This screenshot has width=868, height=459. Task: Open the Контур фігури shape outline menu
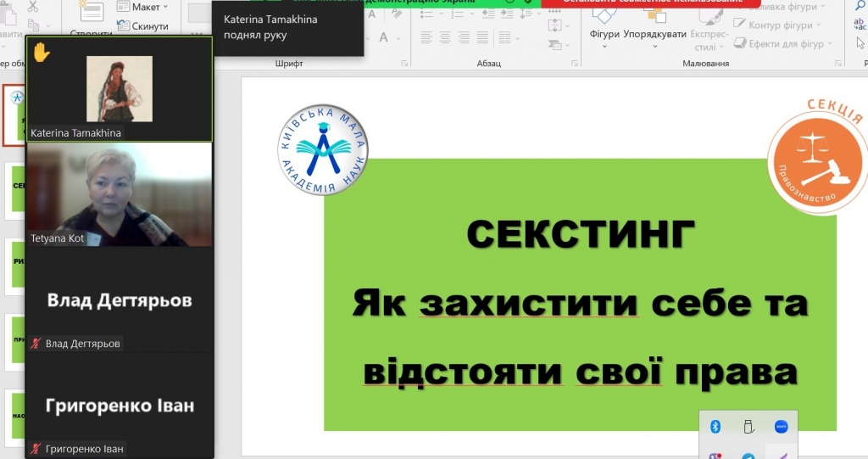pos(777,25)
